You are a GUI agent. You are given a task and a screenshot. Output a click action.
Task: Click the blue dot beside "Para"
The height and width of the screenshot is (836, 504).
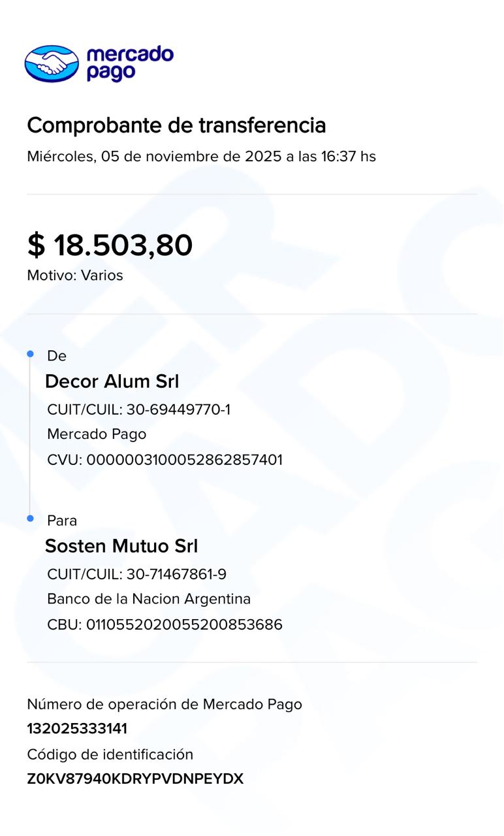tap(30, 519)
